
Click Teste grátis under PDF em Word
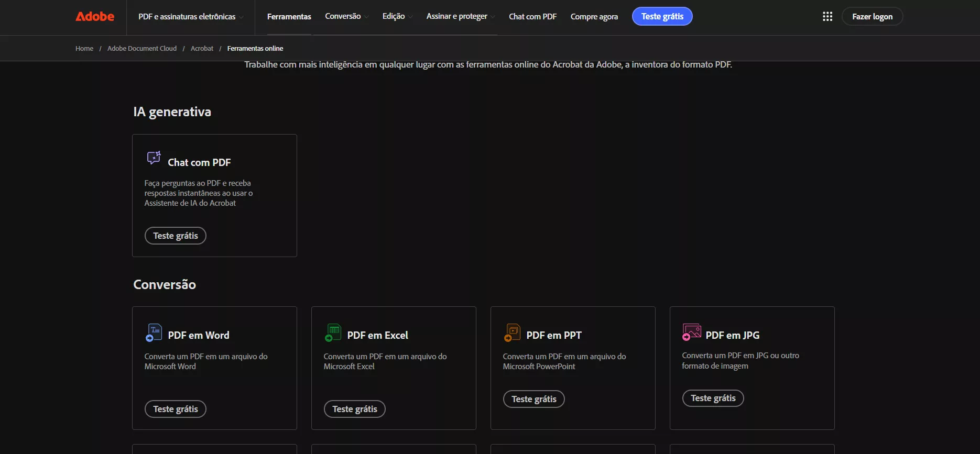[176, 409]
